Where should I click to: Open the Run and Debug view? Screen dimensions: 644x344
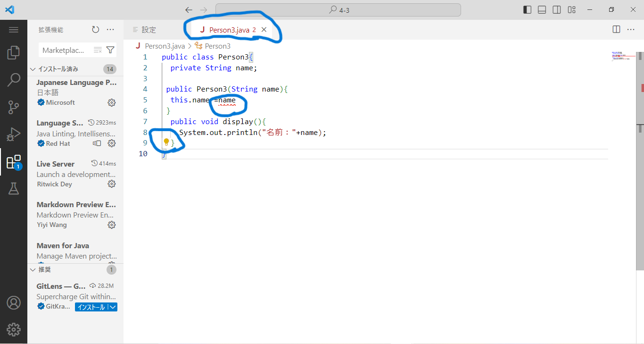(14, 134)
